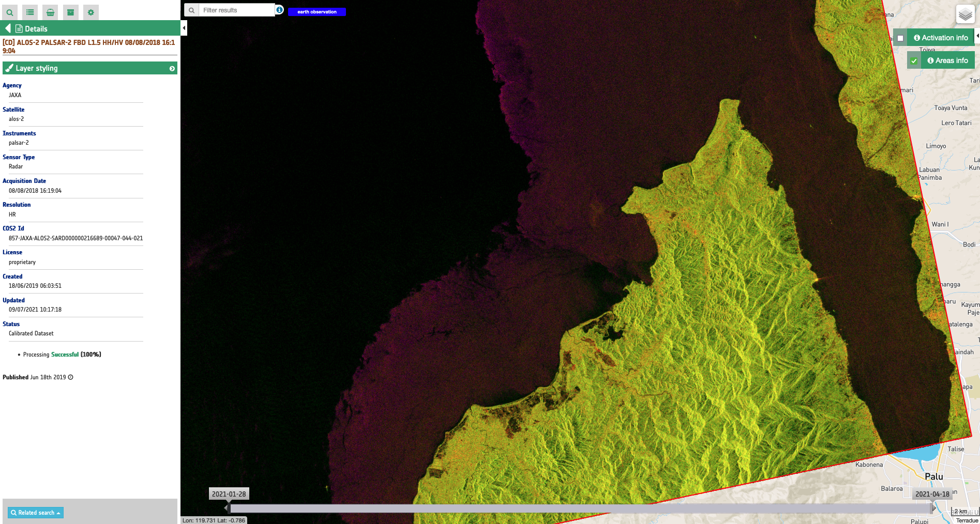
Task: Click the Areas info button
Action: (947, 60)
